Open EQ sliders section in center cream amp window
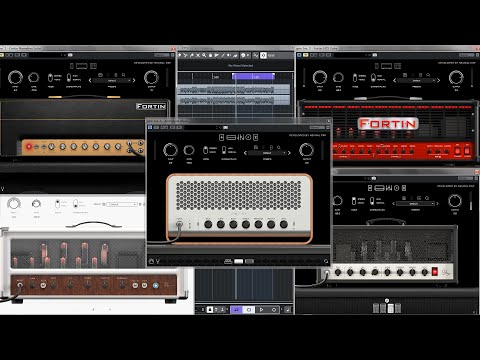Viewport: 480px width, 360px height. (x=241, y=137)
